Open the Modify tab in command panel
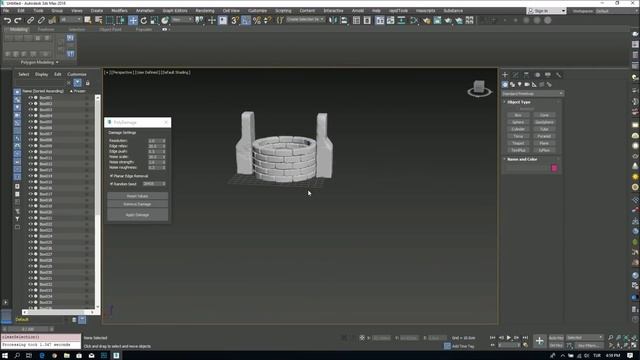The height and width of the screenshot is (360, 640). pyautogui.click(x=516, y=75)
